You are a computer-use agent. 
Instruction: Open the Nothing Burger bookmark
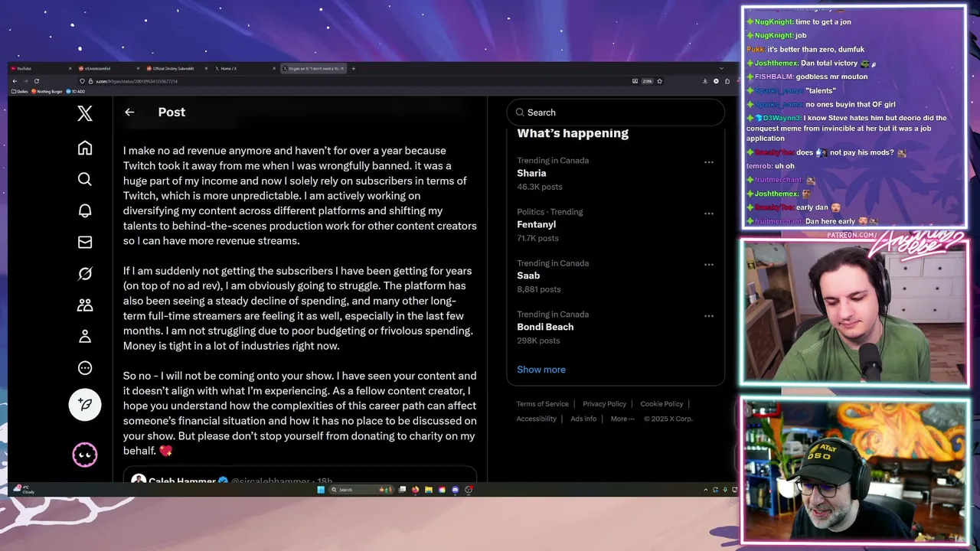click(47, 91)
